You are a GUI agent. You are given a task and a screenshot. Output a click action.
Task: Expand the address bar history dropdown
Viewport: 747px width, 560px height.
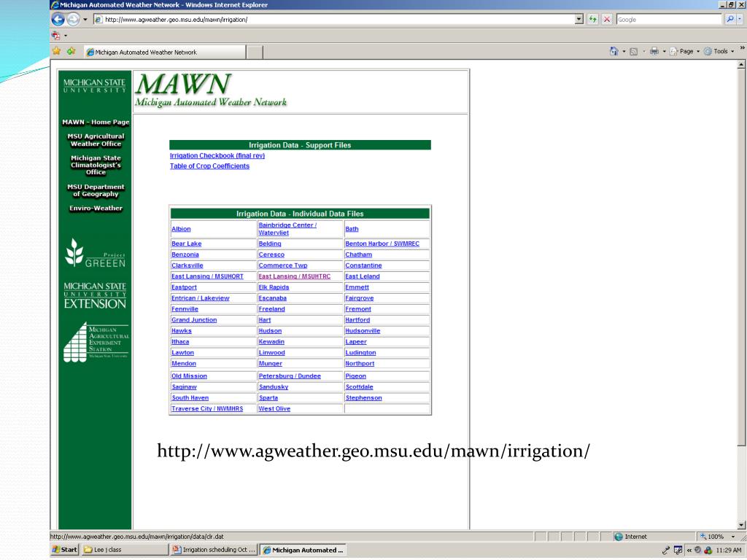(x=579, y=20)
